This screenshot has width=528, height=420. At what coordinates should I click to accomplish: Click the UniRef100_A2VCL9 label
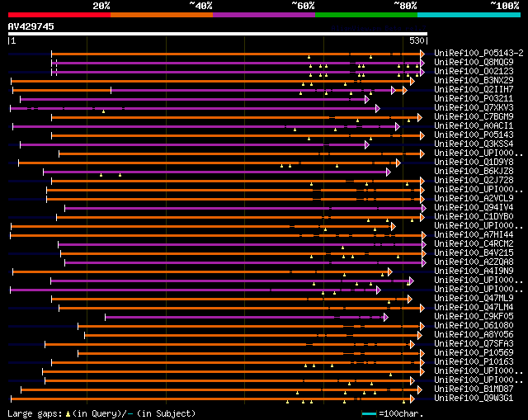pos(474,199)
